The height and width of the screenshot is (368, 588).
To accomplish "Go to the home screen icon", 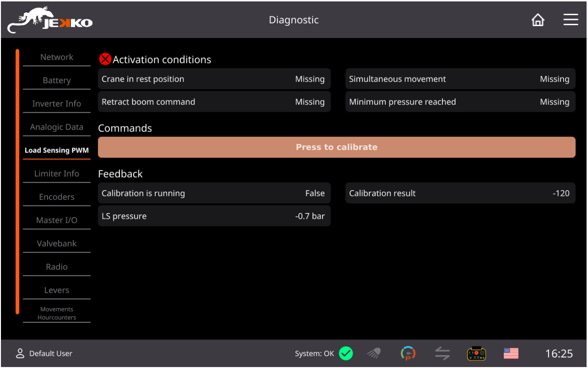I will (538, 20).
